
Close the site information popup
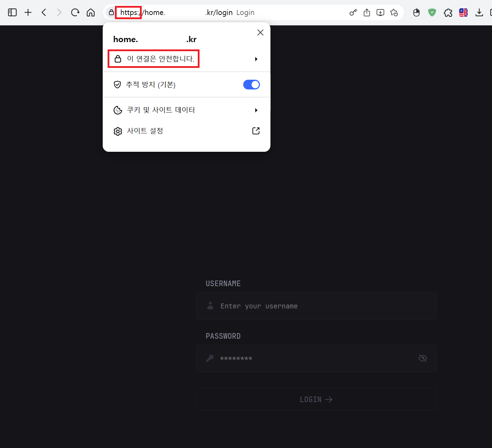pyautogui.click(x=260, y=32)
